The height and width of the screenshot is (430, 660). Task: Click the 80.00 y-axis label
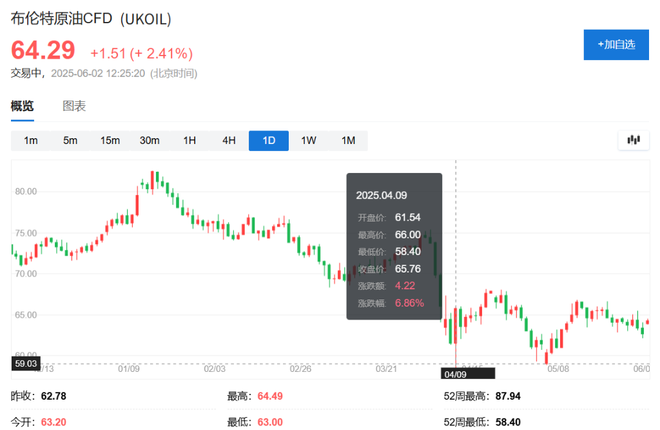(26, 191)
